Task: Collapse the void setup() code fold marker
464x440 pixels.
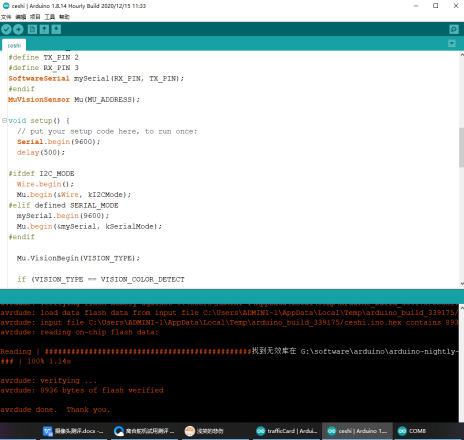Action: [4, 120]
